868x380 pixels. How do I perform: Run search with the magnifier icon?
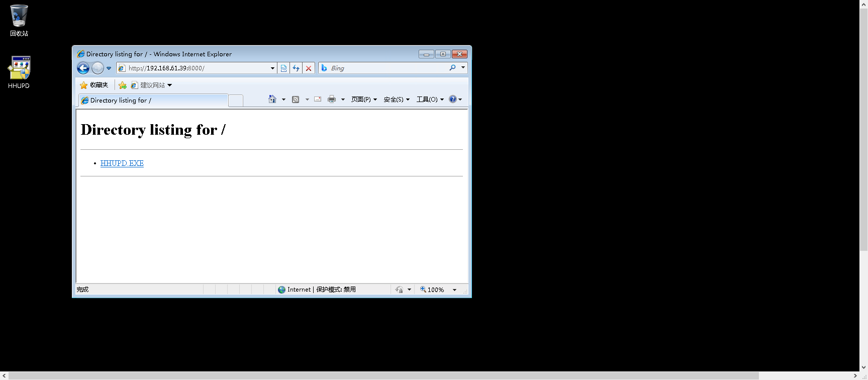(452, 68)
